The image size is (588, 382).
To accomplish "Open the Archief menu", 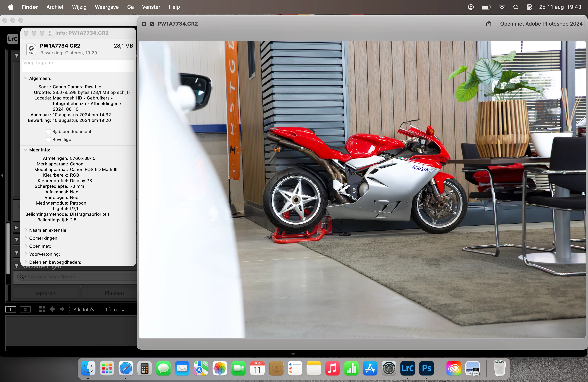I will [55, 7].
